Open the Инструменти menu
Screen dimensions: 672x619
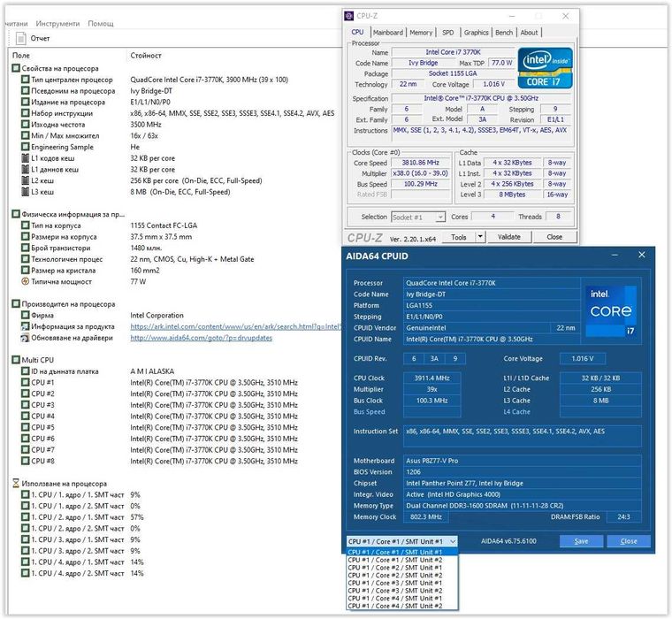57,24
